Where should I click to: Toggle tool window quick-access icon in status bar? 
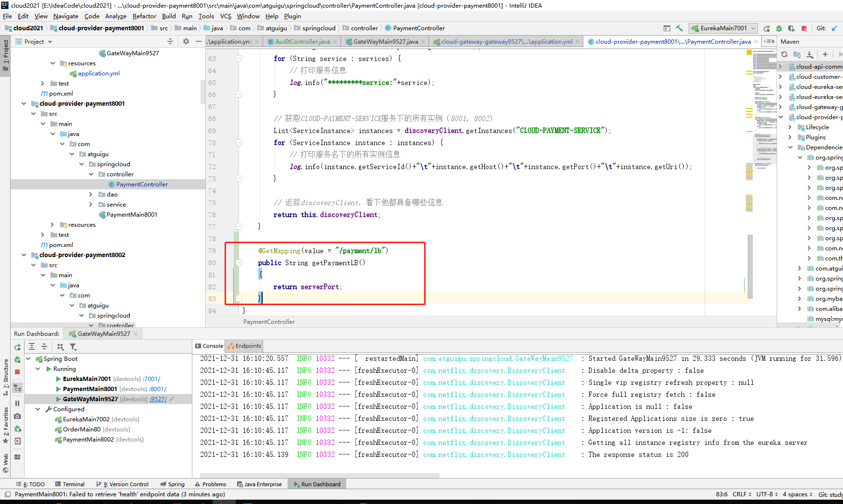(x=7, y=494)
